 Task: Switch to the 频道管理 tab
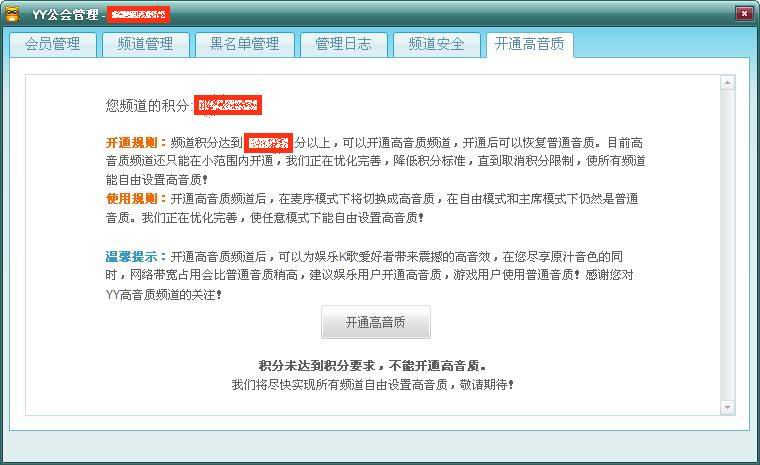point(145,45)
